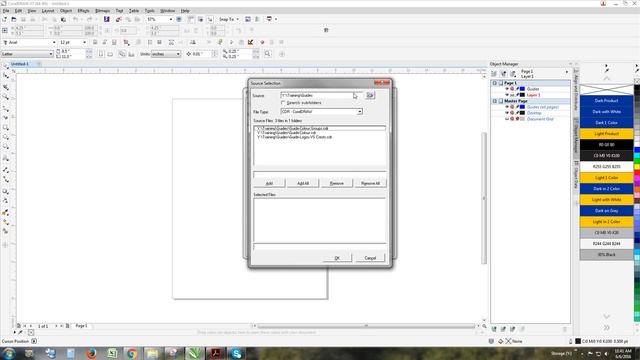Select the Freehand tool in toolbox

click(x=6, y=108)
